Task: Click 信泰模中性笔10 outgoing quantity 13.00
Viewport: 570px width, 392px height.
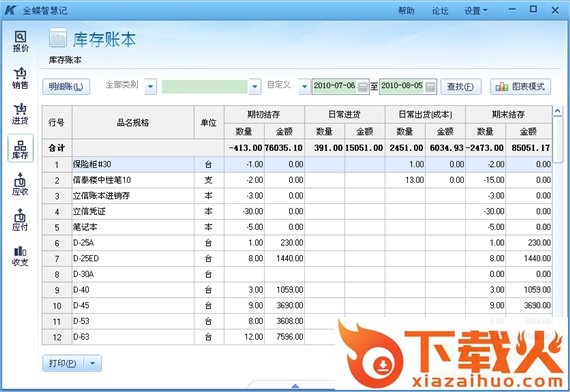Action: click(414, 180)
